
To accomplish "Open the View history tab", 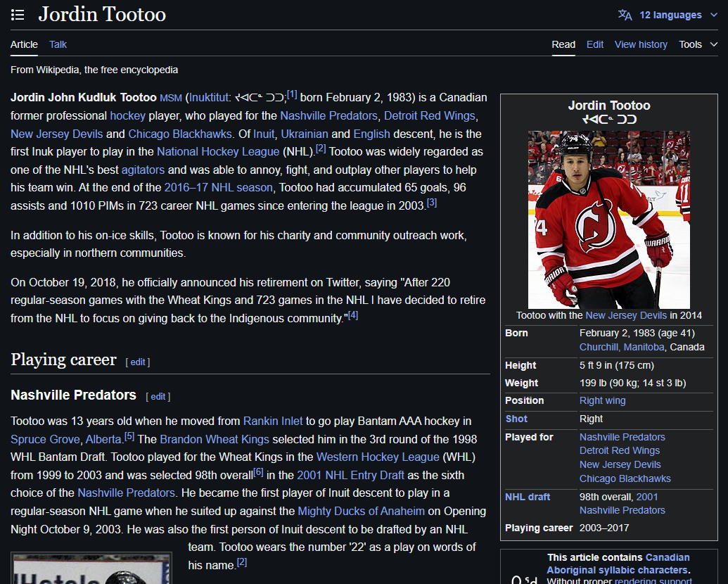I will point(641,44).
